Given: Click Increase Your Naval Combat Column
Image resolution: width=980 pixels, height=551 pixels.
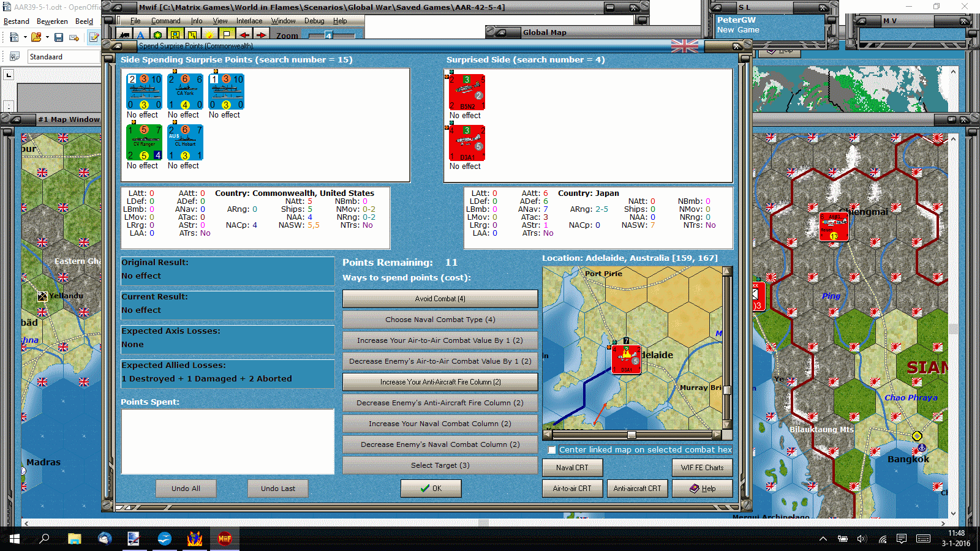Looking at the screenshot, I should tap(440, 424).
